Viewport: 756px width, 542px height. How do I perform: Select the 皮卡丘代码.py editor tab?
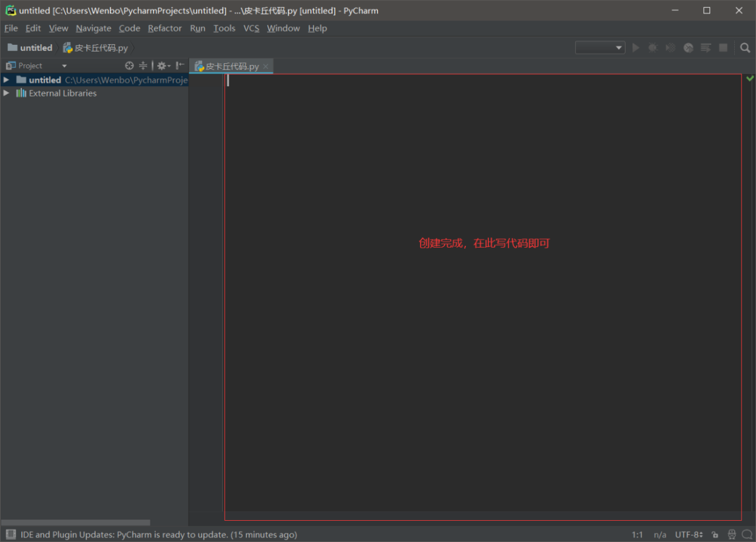232,66
